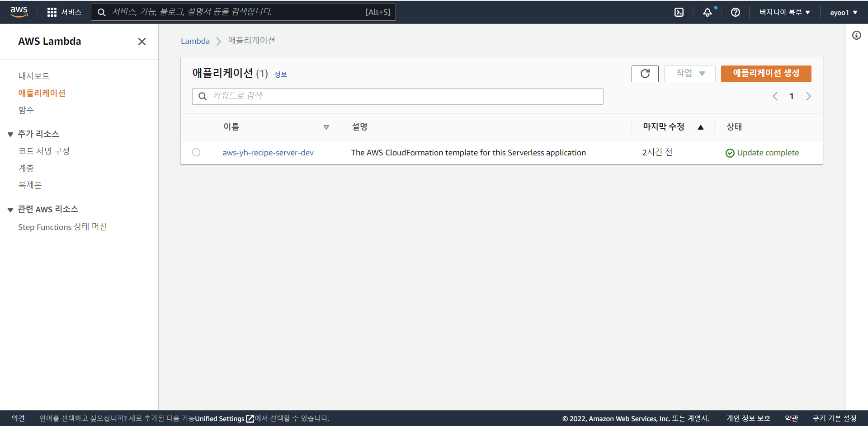Refresh the applications list
Image resolution: width=868 pixels, height=426 pixels.
[x=645, y=74]
